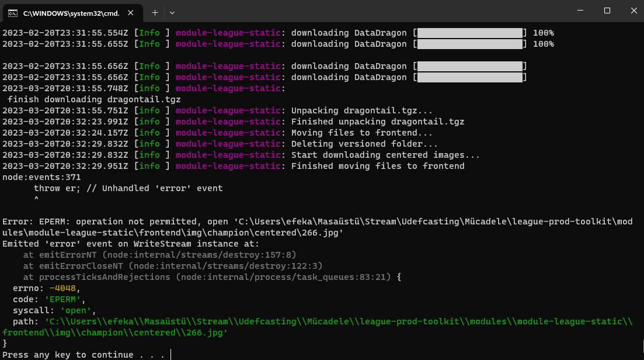Click the blinking cursor after the continue prompt
Viewport: 644px width, 360px height.
point(170,354)
